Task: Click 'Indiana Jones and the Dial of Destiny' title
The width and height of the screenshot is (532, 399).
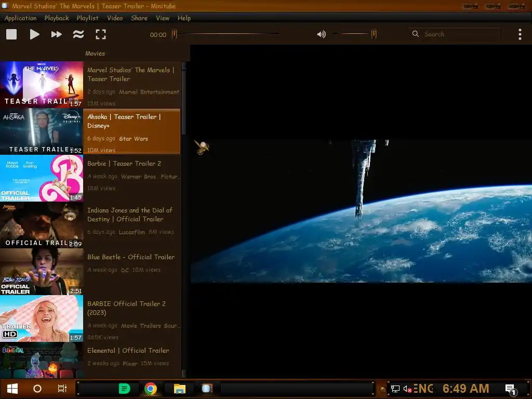Action: (x=129, y=215)
